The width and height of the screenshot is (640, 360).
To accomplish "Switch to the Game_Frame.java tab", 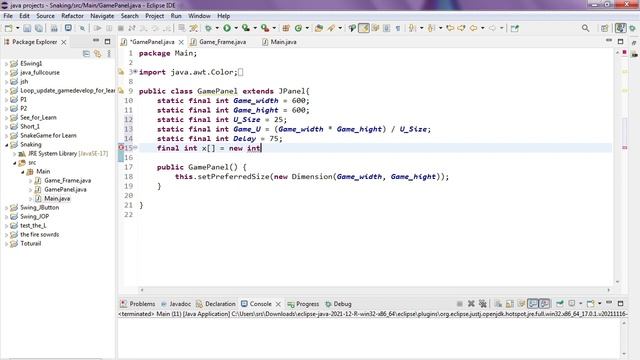I will [219, 42].
